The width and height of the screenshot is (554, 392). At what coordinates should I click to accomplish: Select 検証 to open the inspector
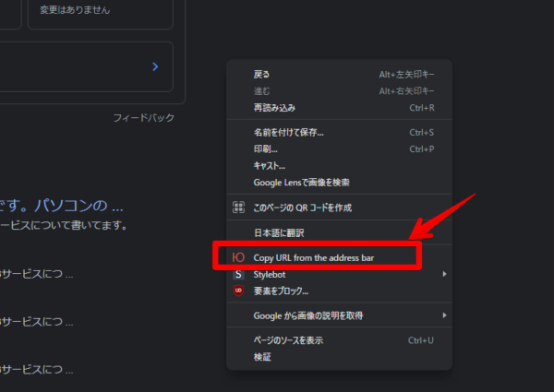click(x=262, y=357)
